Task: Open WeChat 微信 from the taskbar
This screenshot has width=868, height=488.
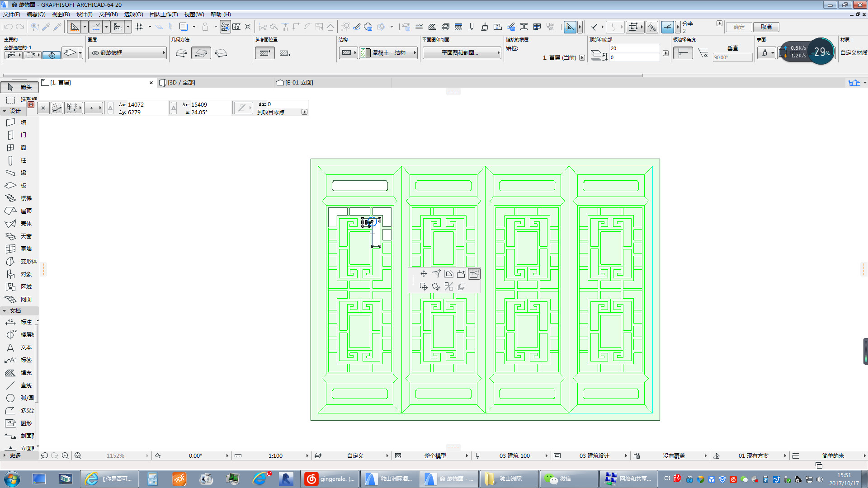Action: pyautogui.click(x=570, y=479)
